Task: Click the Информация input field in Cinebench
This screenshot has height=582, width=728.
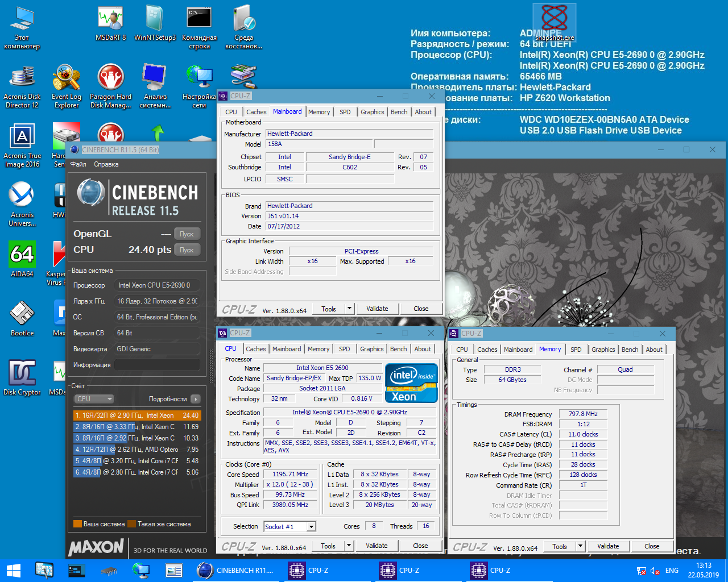Action: (157, 365)
